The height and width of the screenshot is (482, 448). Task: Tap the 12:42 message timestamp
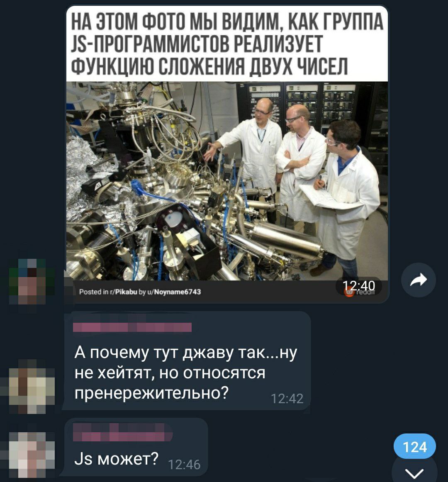287,399
